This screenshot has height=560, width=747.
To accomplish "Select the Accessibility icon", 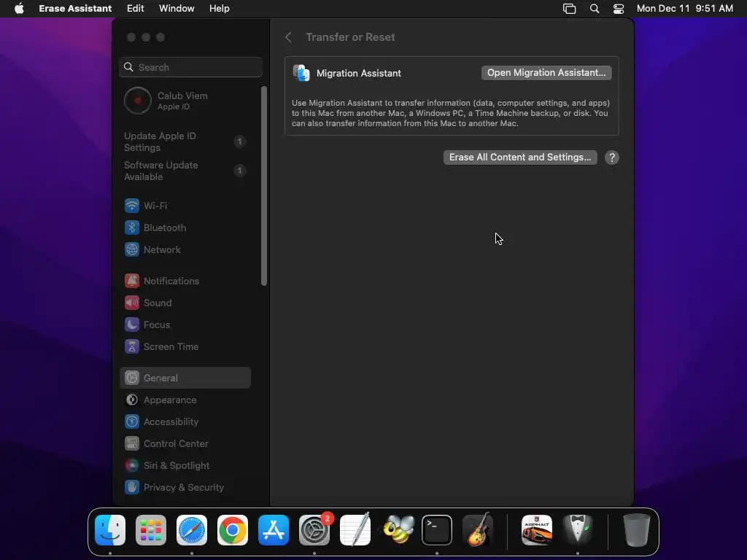I will 132,422.
